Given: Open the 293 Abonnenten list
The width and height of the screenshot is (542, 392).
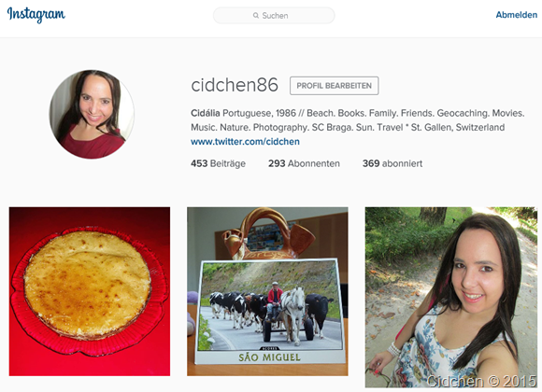Looking at the screenshot, I should (x=304, y=163).
